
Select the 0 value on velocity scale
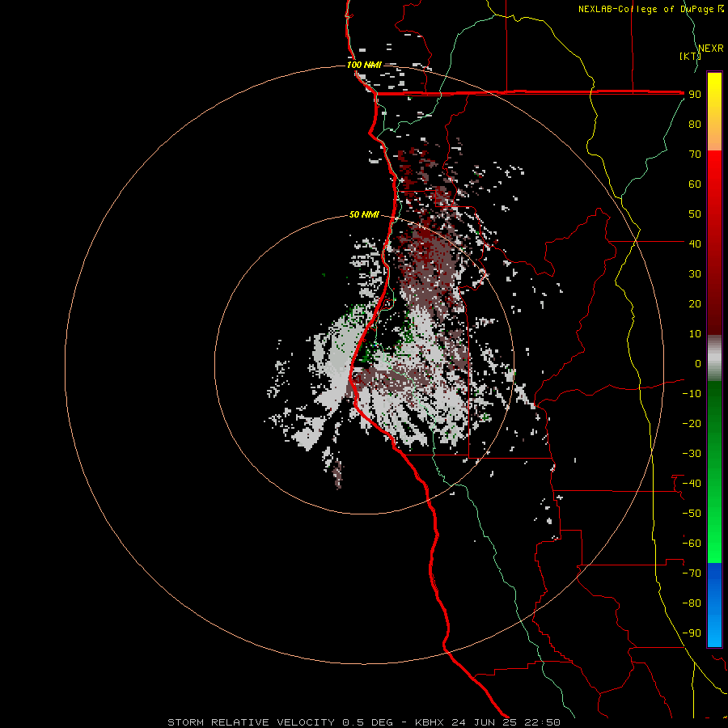pos(698,364)
